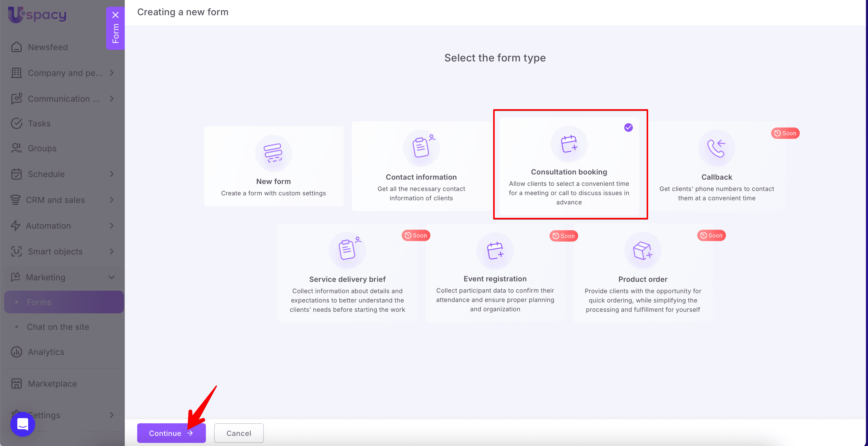This screenshot has width=868, height=446.
Task: Collapse the Marketing submenu
Action: (x=112, y=277)
